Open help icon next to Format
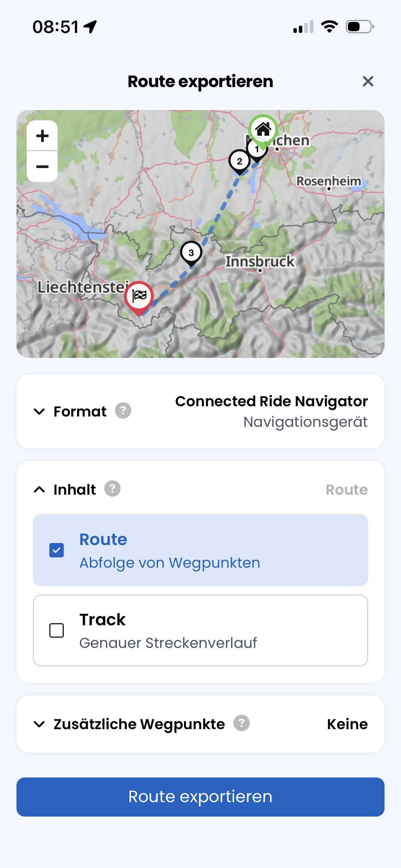The image size is (401, 868). point(123,410)
